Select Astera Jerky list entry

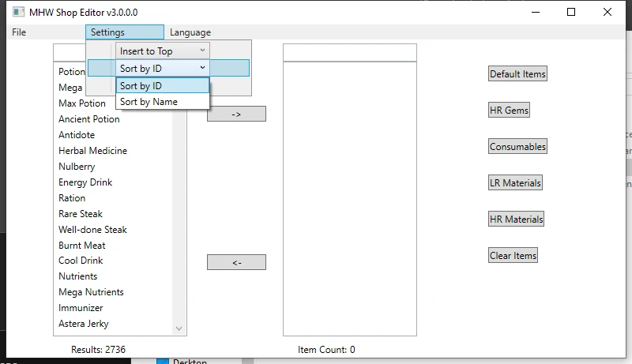coord(84,324)
